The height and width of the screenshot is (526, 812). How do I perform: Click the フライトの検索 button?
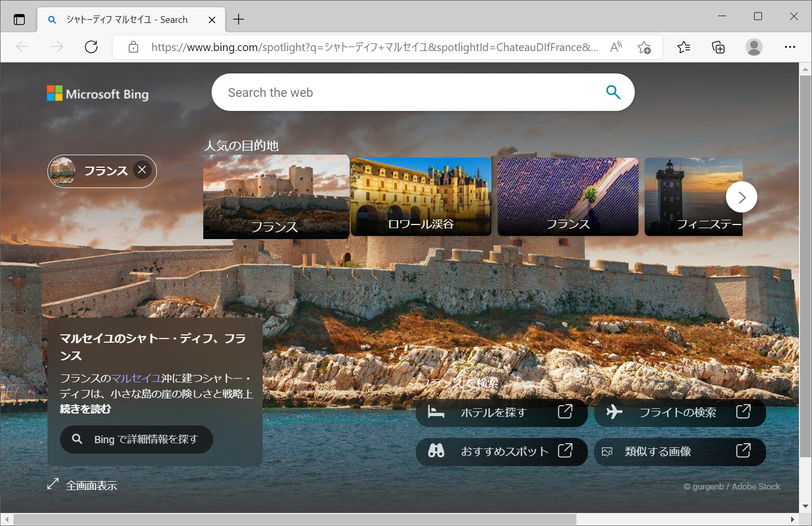tap(679, 412)
